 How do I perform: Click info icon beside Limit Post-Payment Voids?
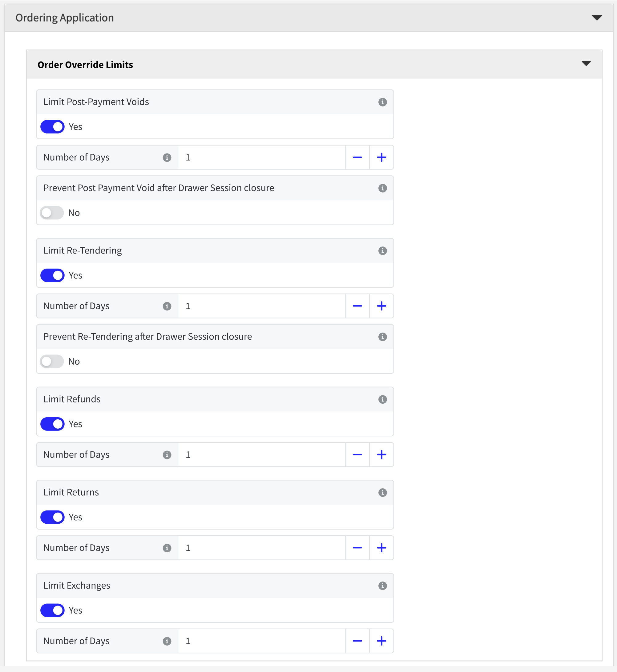pyautogui.click(x=382, y=102)
